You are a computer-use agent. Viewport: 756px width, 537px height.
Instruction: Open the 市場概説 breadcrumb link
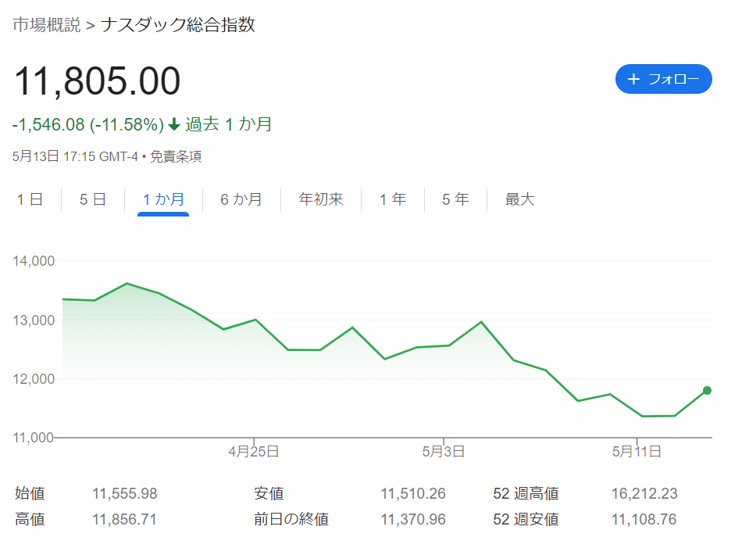click(x=46, y=24)
